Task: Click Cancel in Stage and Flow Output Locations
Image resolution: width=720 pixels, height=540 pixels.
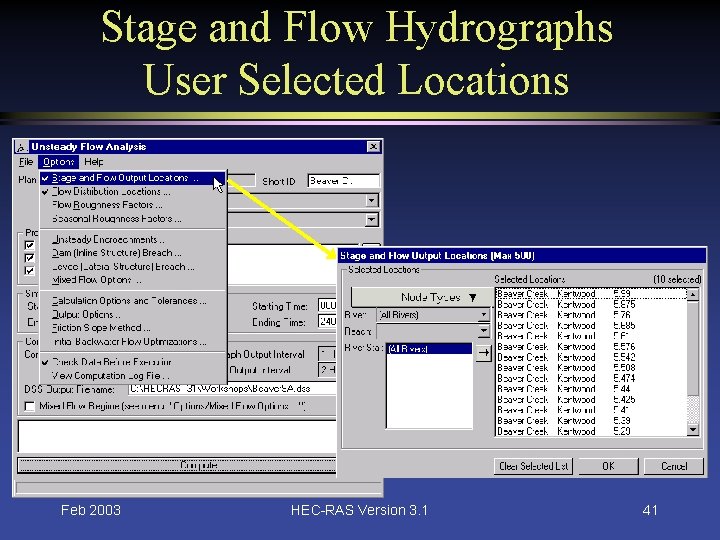Action: 674,466
